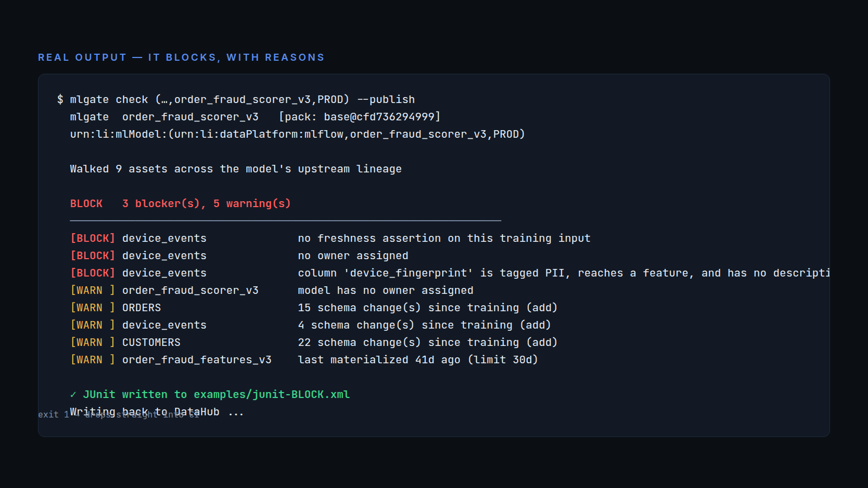Click the [WARN ] tag beside CUSTOMERS
Image resolution: width=868 pixels, height=488 pixels.
click(93, 343)
